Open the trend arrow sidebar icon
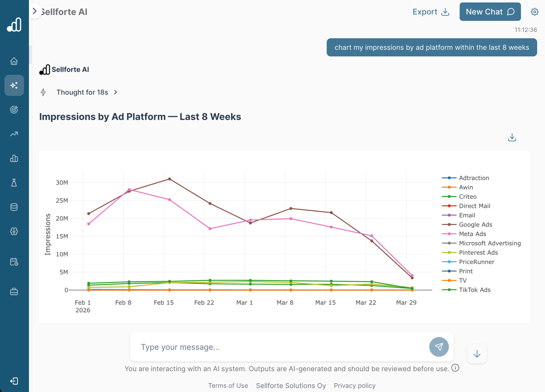 pos(14,134)
